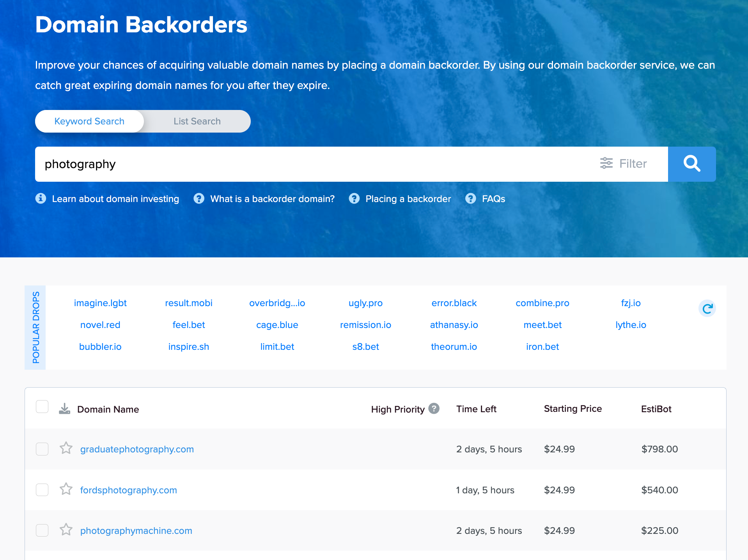Click the search magnifying glass button
The height and width of the screenshot is (560, 748).
[x=691, y=164]
